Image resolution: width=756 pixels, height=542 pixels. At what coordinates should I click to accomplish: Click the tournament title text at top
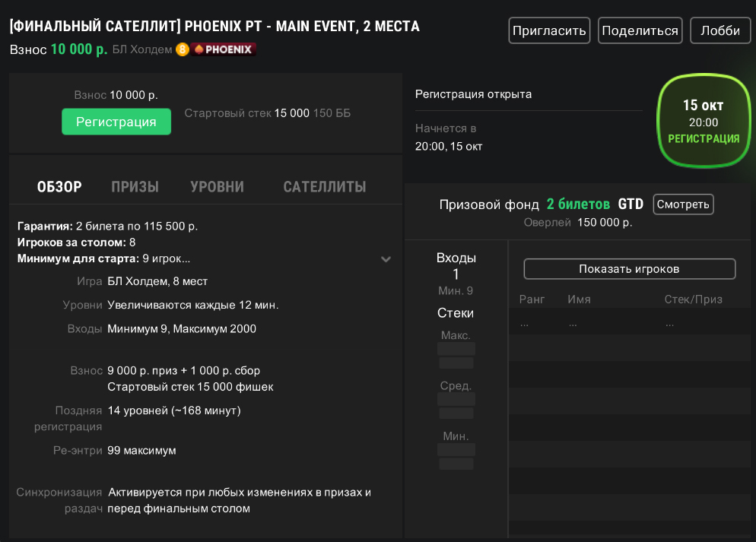pos(214,27)
